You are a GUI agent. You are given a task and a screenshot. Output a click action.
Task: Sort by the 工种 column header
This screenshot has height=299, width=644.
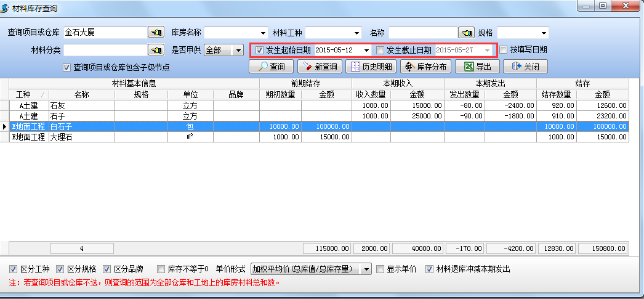click(x=23, y=94)
